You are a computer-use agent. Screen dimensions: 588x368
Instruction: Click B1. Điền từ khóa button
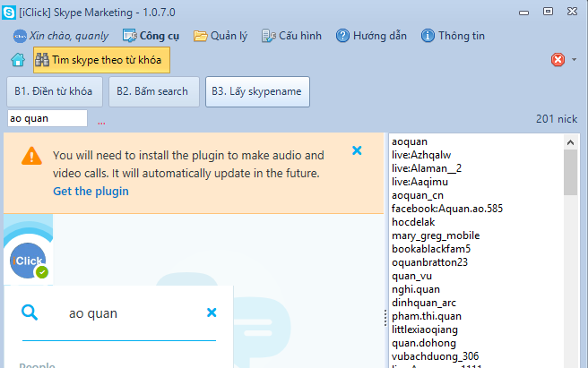click(55, 91)
